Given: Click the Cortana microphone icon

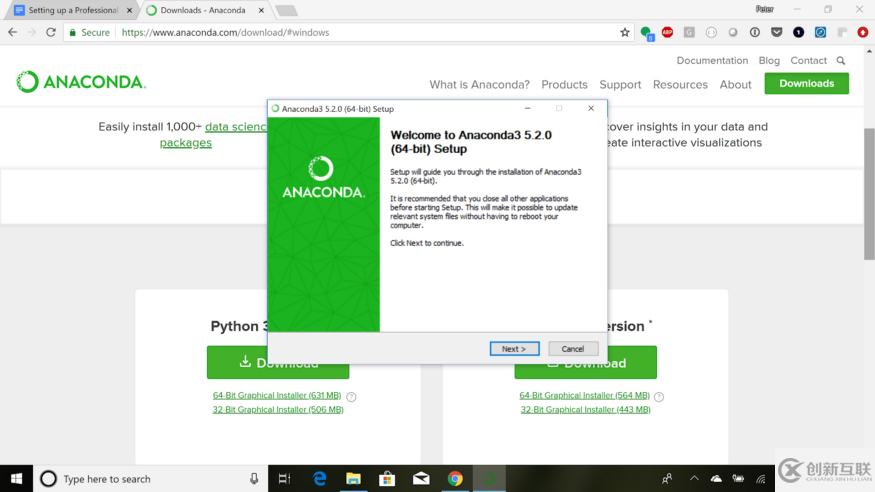Looking at the screenshot, I should [254, 479].
